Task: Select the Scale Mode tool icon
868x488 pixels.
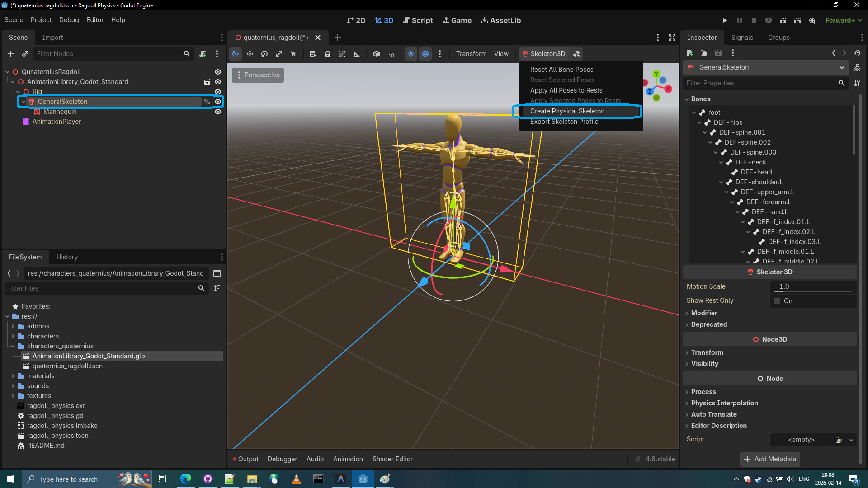Action: point(279,54)
